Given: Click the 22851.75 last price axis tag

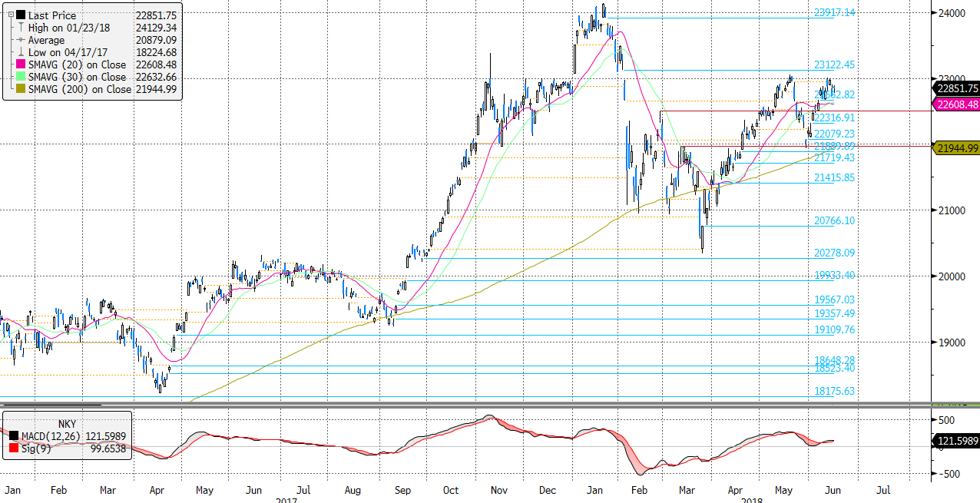Looking at the screenshot, I should (x=956, y=88).
